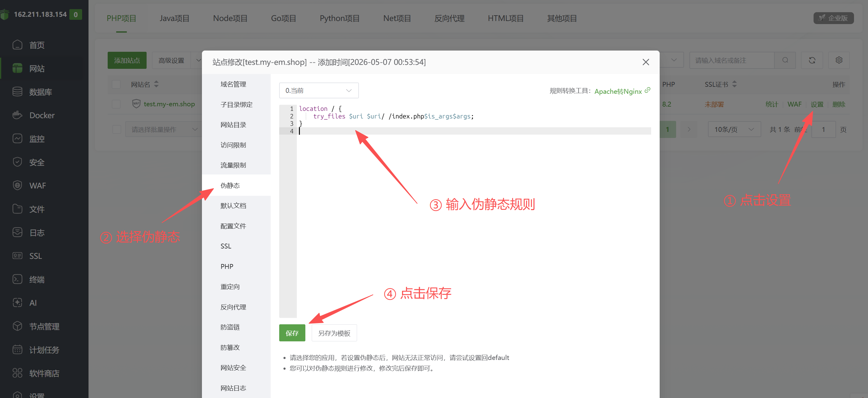Click the search magnifier icon
Screen dimensions: 868x398
[785, 60]
